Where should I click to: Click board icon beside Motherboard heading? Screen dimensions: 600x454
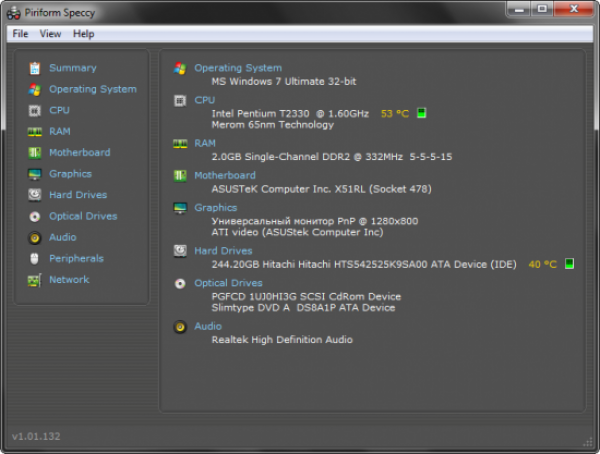click(180, 176)
